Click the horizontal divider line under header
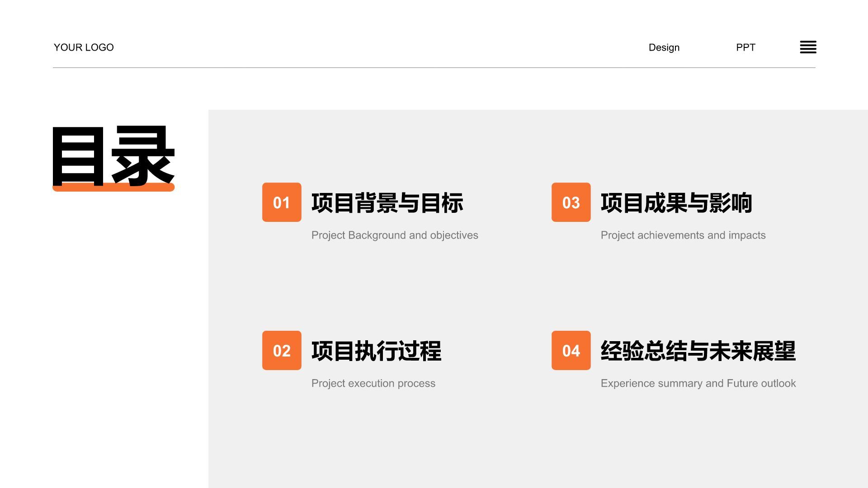The width and height of the screenshot is (868, 488). pyautogui.click(x=434, y=68)
